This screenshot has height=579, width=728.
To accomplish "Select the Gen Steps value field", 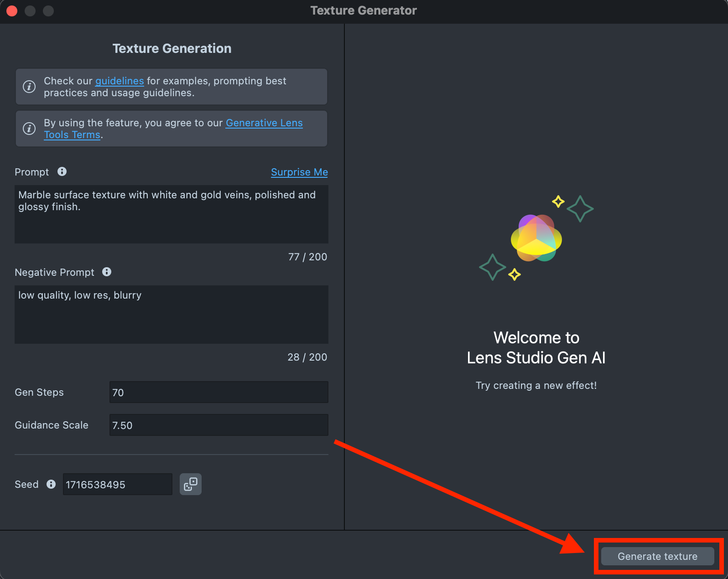I will [218, 393].
